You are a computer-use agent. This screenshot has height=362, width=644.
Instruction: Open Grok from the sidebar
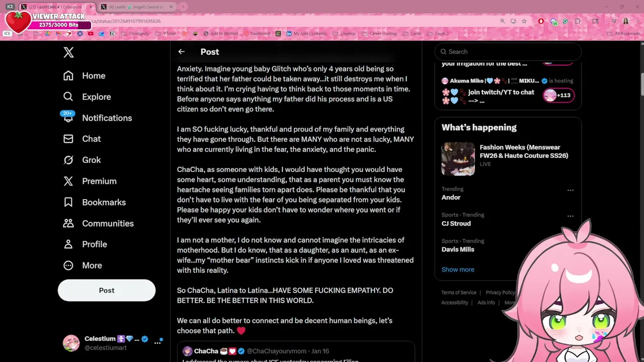click(82, 160)
